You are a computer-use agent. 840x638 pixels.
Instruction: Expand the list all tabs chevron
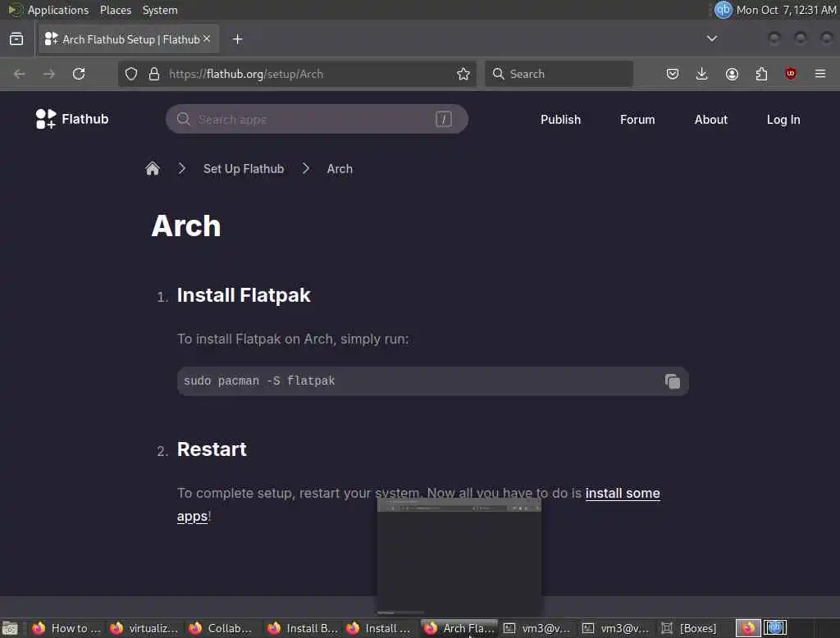click(712, 39)
